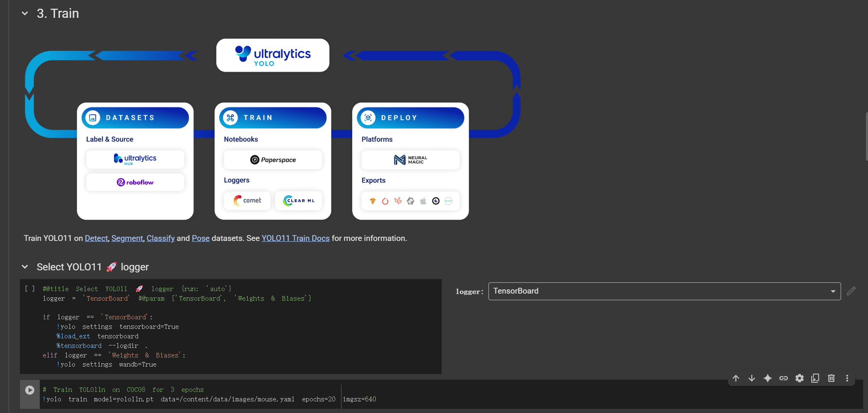
Task: Click the Comet logger logo
Action: (247, 201)
